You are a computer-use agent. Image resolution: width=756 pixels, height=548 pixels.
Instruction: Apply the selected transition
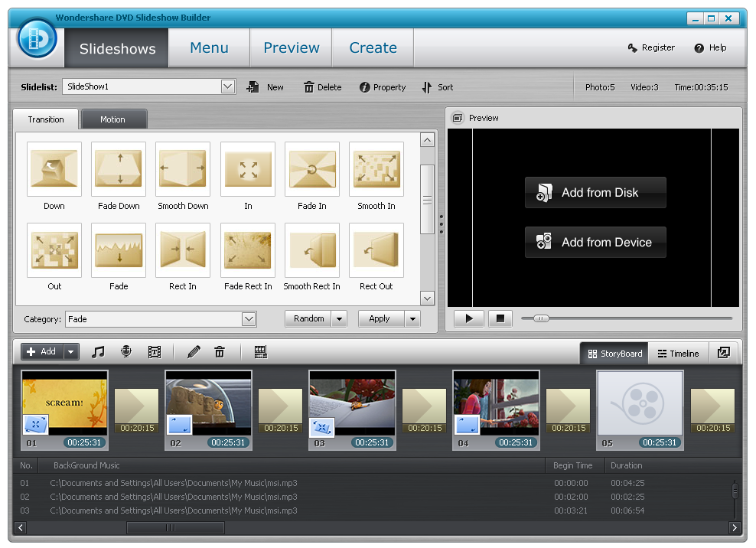point(381,318)
